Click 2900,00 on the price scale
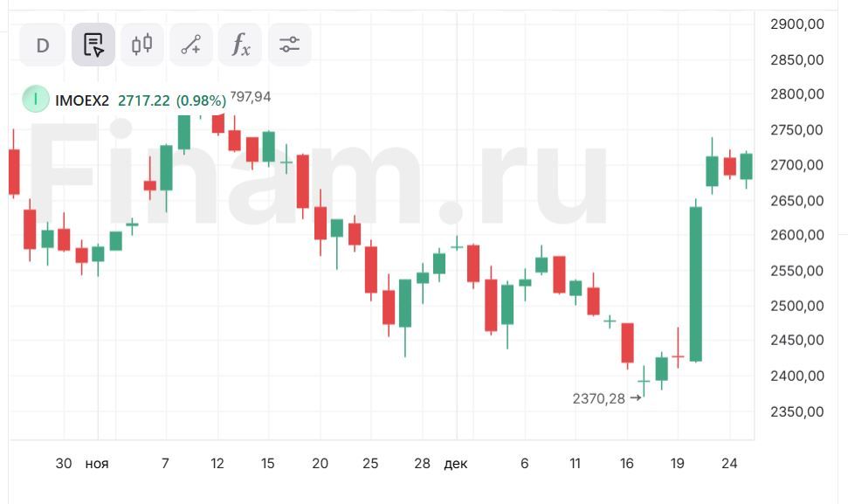The width and height of the screenshot is (848, 504). [796, 24]
